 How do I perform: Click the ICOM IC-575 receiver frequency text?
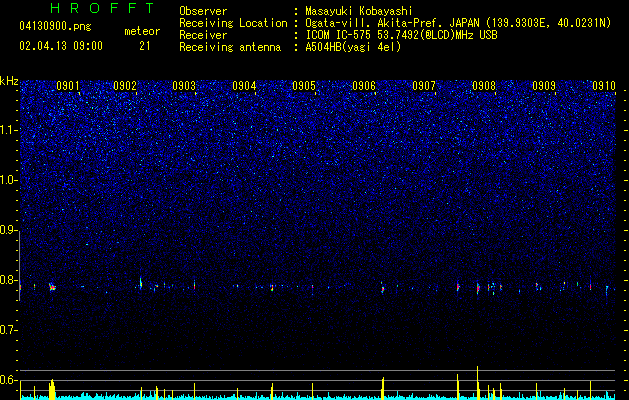tap(401, 35)
